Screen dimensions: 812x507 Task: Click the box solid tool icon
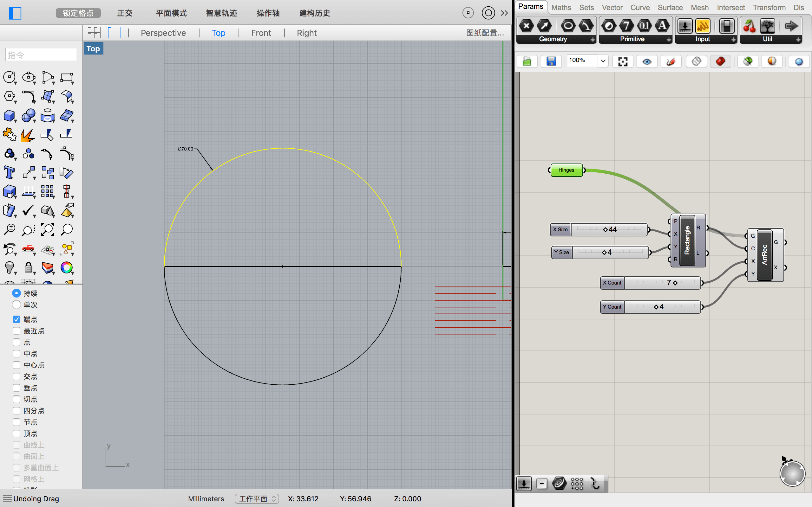(x=9, y=116)
